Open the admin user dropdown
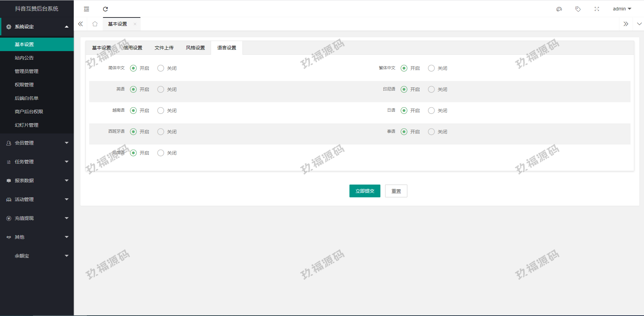 pos(622,9)
